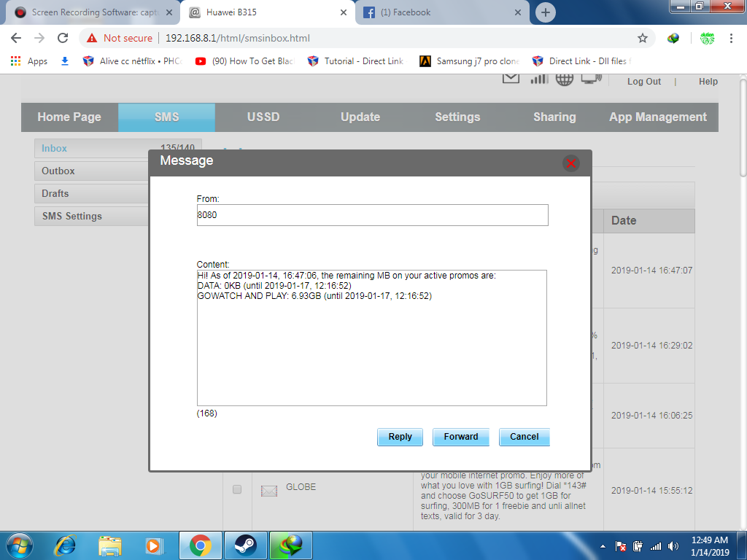Cancel the Message dialog
Viewport: 747px width, 560px height.
[524, 437]
